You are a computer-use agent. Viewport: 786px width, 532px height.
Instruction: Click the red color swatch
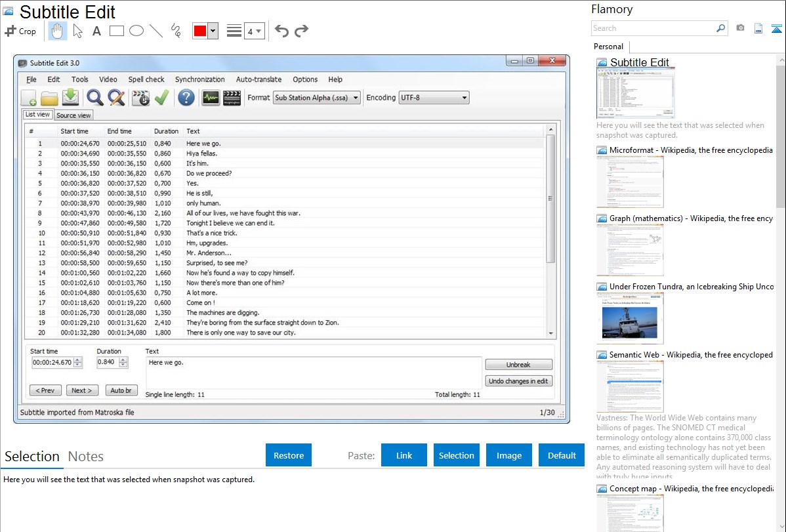(x=200, y=31)
